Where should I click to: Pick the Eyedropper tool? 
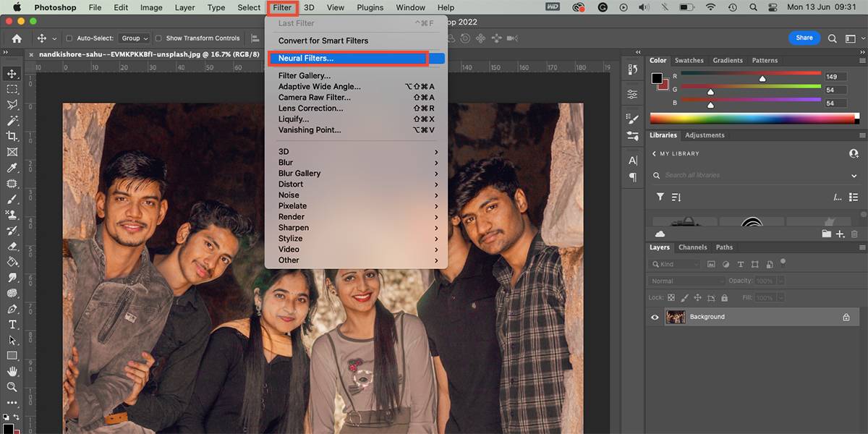tap(12, 168)
